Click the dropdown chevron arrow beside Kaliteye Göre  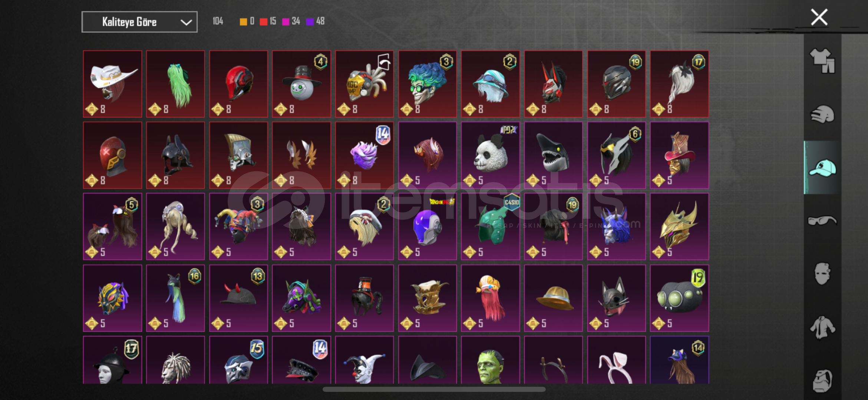point(186,22)
